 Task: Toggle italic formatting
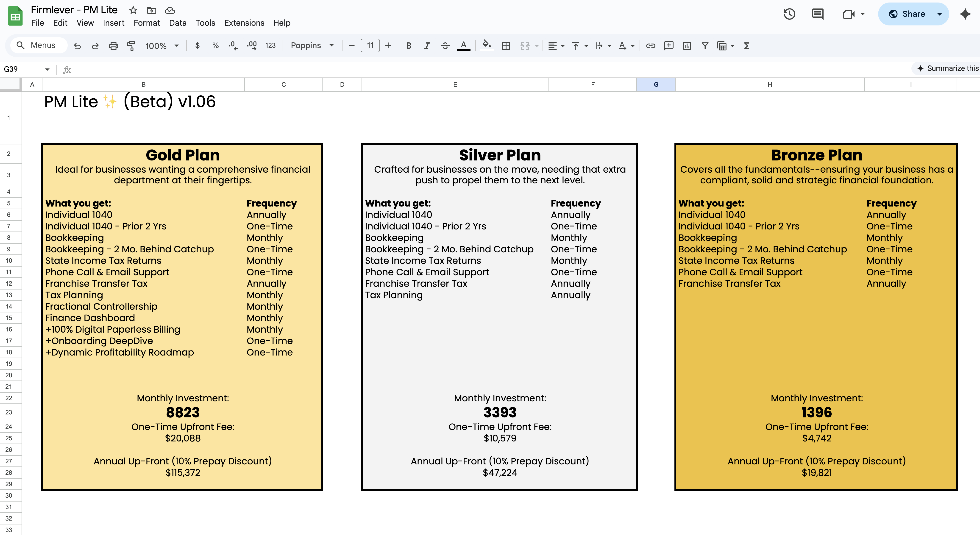[x=427, y=46]
